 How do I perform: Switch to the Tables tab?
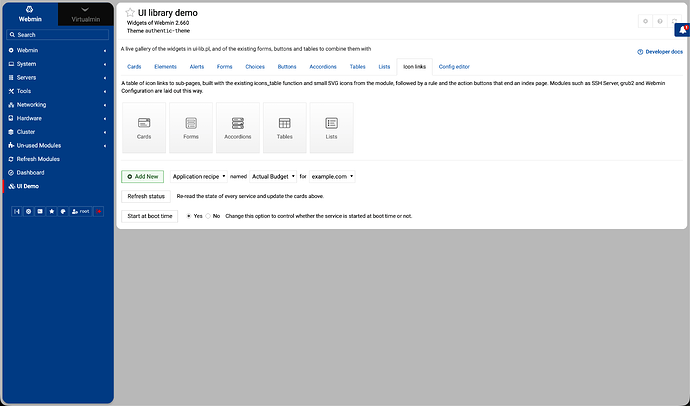(x=357, y=67)
